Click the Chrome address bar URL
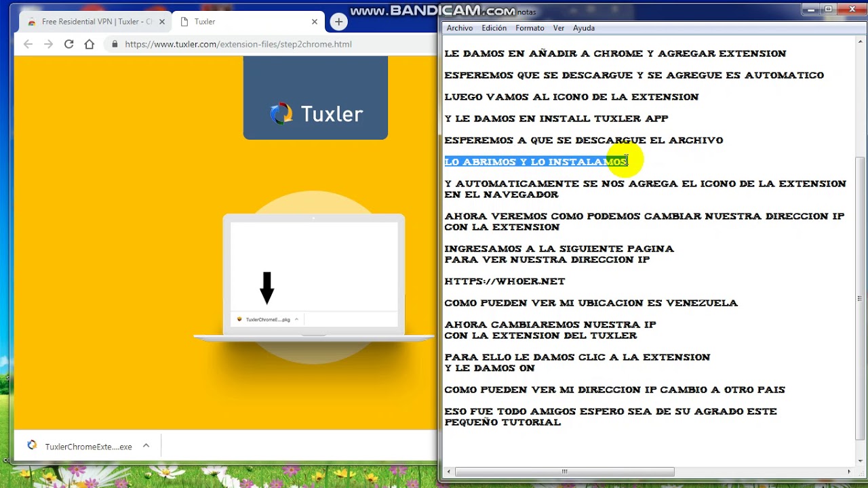The height and width of the screenshot is (488, 868). tap(238, 44)
